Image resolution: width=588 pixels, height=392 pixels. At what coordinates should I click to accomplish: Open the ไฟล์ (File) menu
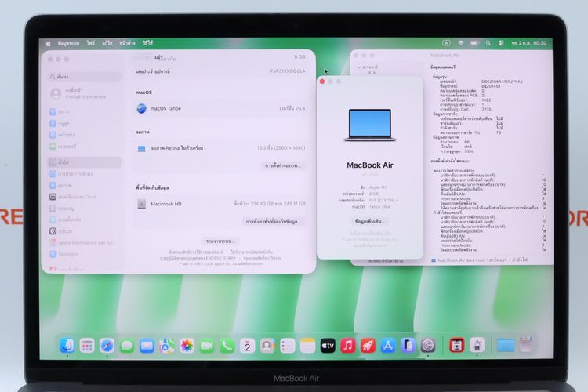point(91,44)
